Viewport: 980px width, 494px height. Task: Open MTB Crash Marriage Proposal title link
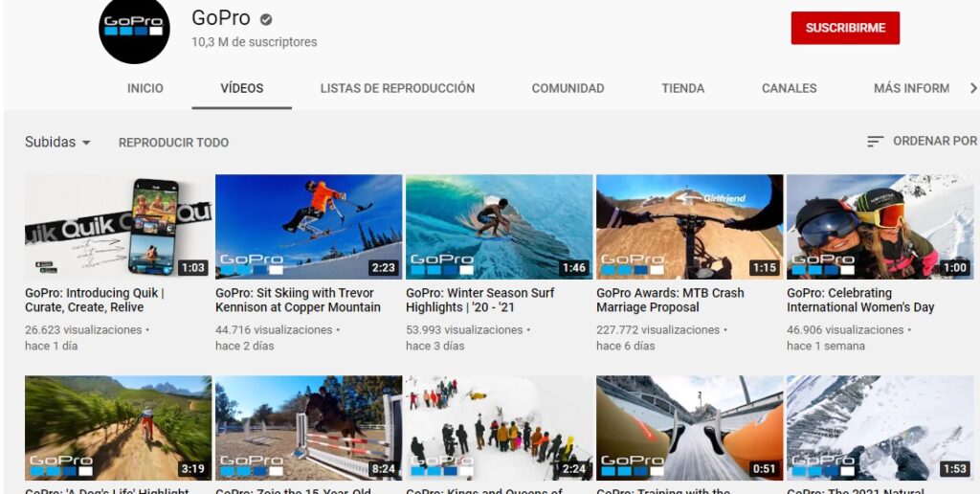tap(670, 301)
